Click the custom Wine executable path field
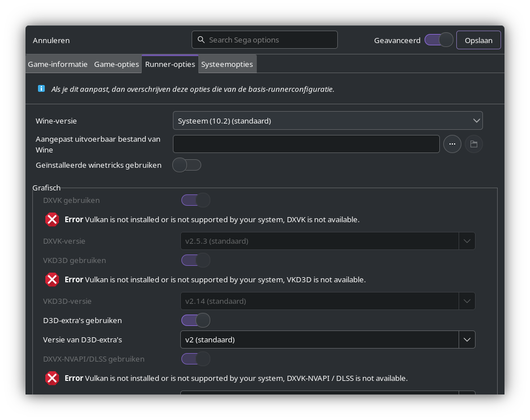Image resolution: width=530 pixels, height=420 pixels. point(306,144)
